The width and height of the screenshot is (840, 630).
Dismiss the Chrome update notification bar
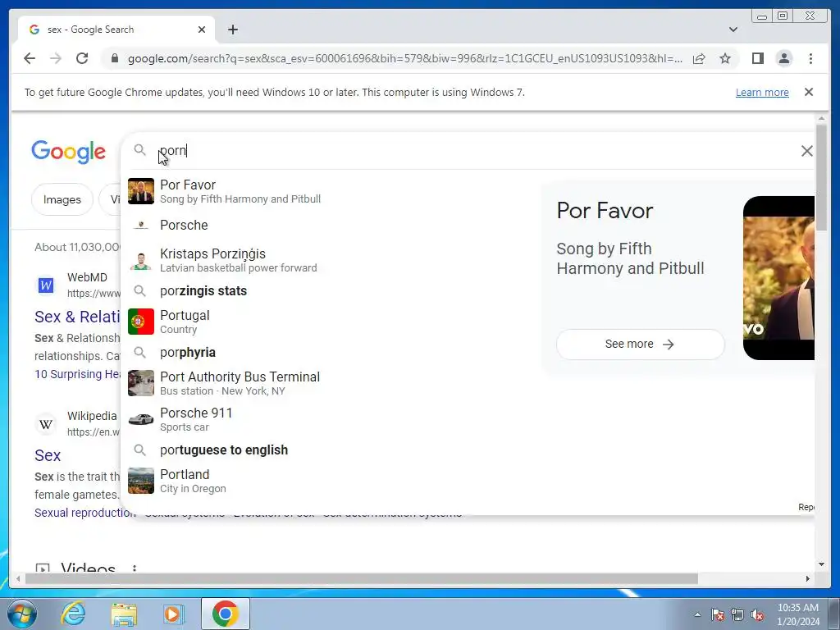click(x=808, y=92)
